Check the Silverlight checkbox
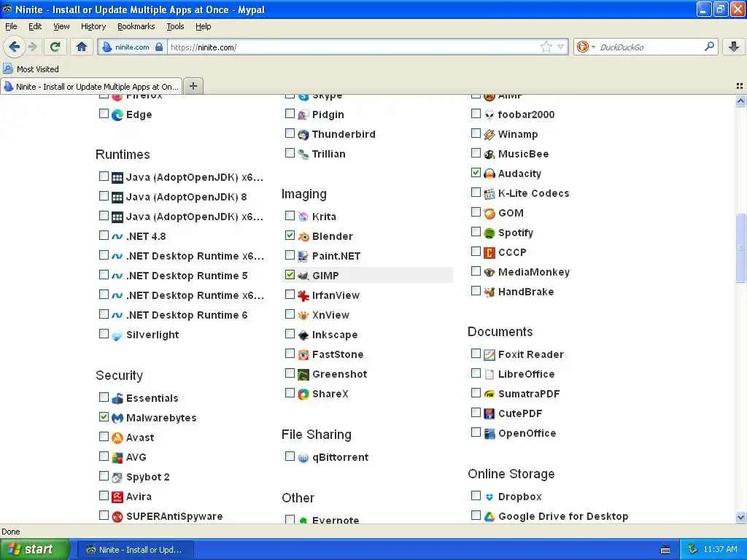This screenshot has width=747, height=560. coord(104,333)
